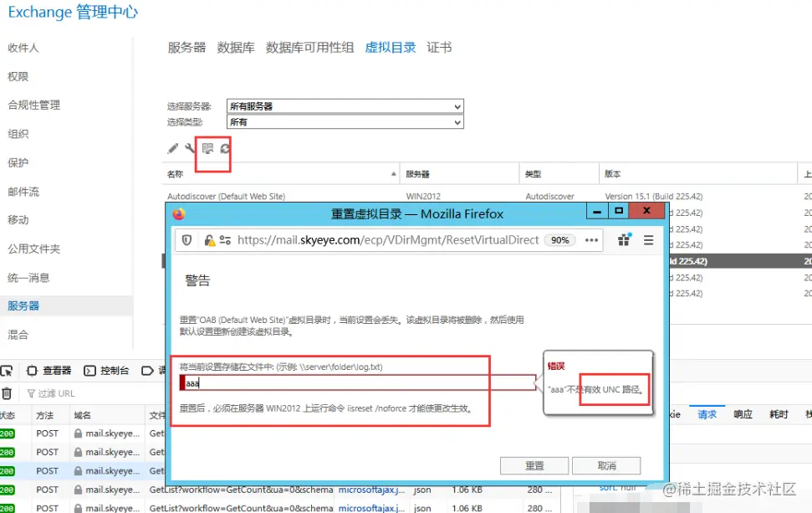
Task: Open 权限 in the left navigation
Action: [x=18, y=77]
